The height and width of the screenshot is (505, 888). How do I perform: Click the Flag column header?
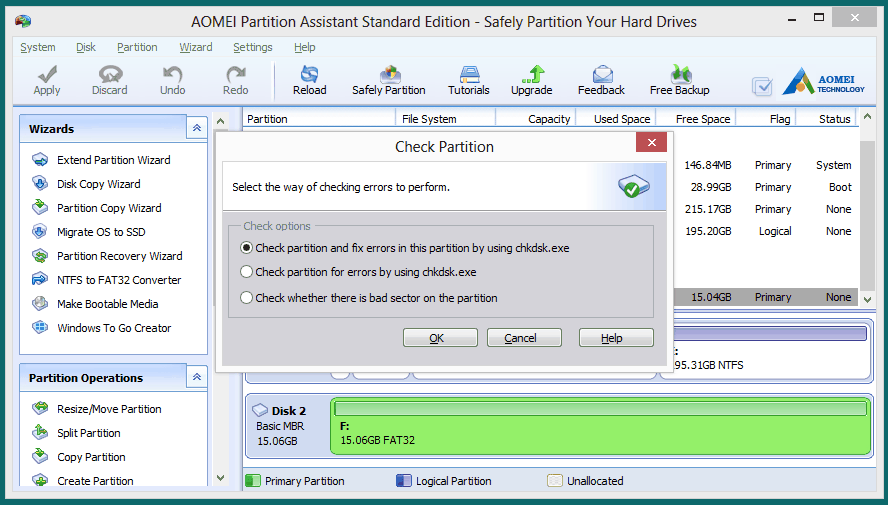tap(766, 119)
